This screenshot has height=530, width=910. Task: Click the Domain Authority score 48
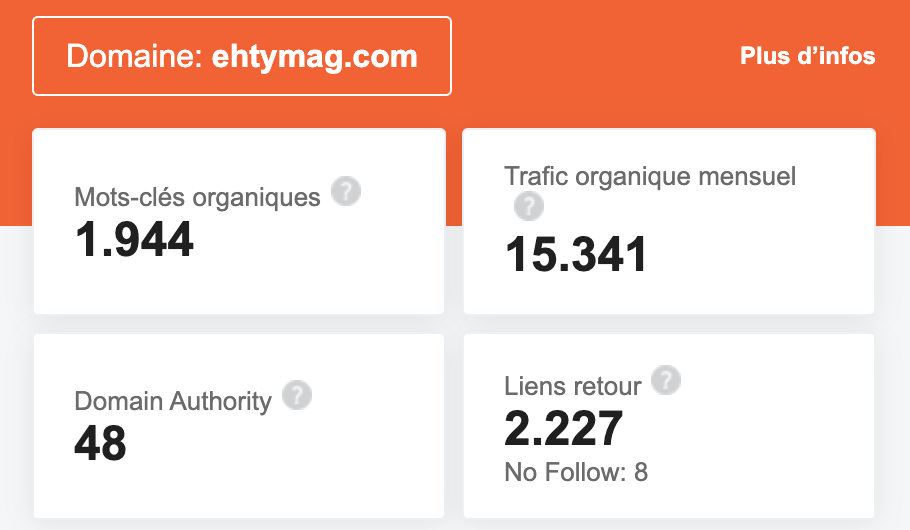(100, 444)
